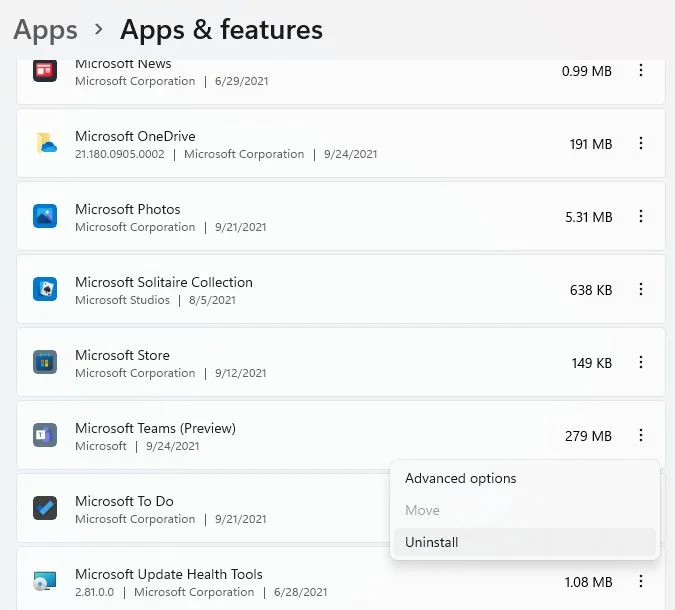Click the three-dot button for Microsoft Teams
Screen dimensions: 675x610
tap(641, 435)
